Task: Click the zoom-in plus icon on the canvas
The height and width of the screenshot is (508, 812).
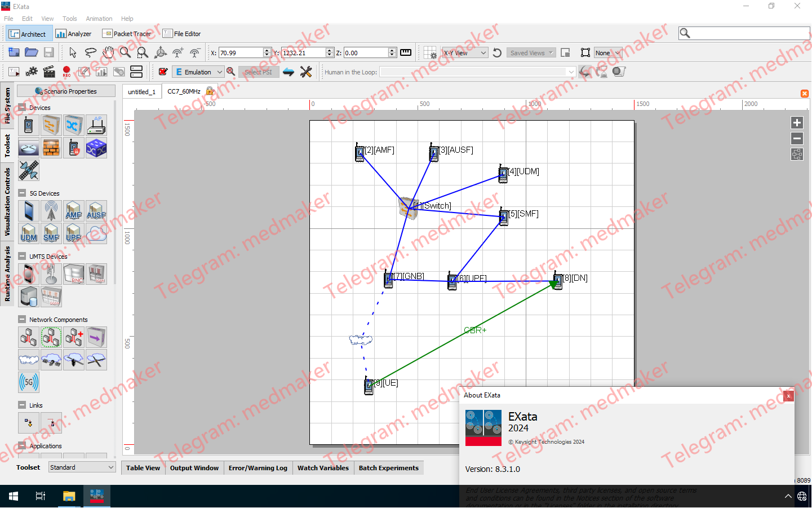Action: click(797, 122)
